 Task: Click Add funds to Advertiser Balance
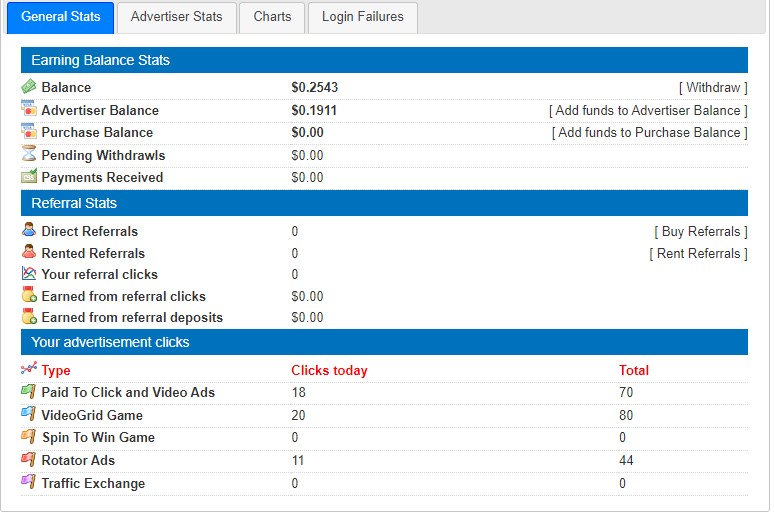tap(648, 110)
